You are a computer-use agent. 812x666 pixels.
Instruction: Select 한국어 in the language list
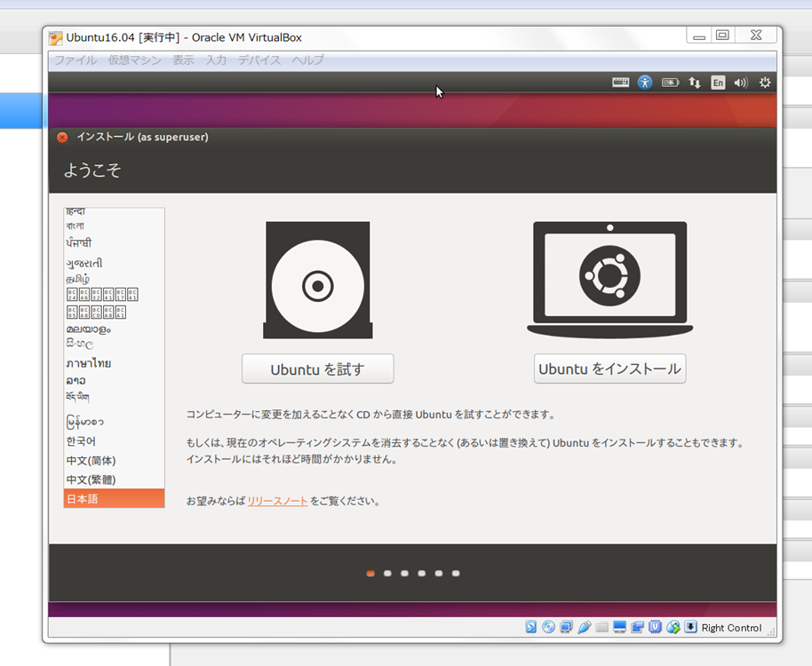pos(114,441)
